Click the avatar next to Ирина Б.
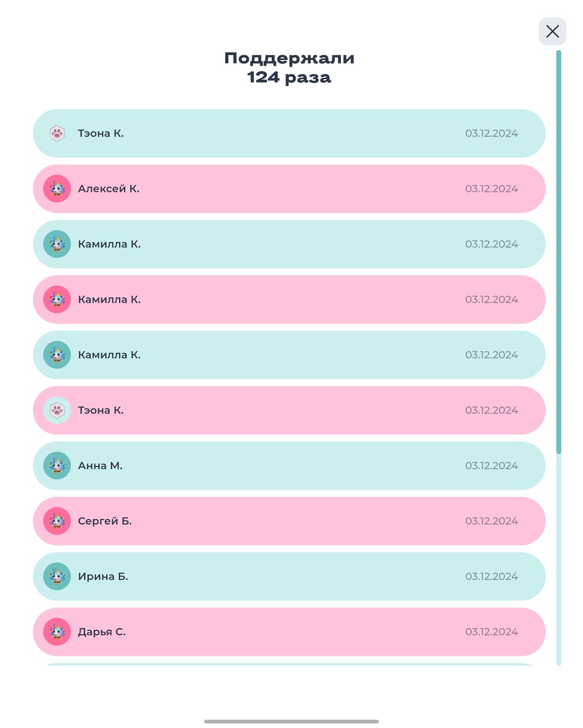The height and width of the screenshot is (728, 583). click(x=56, y=576)
